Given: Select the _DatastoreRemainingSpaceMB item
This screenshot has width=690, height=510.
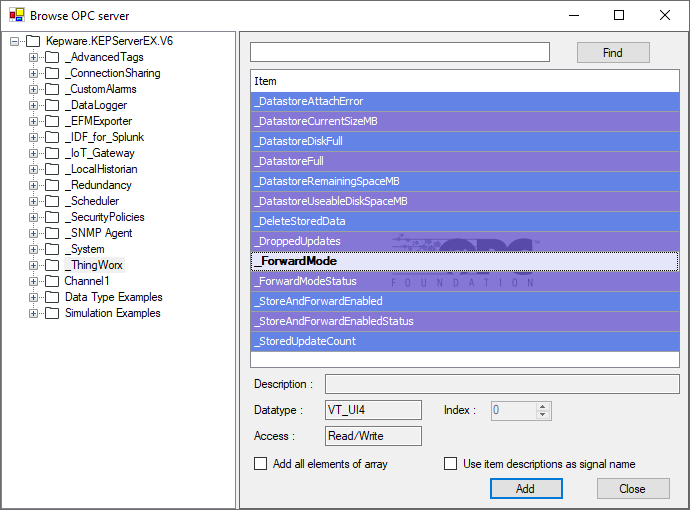Looking at the screenshot, I should point(465,181).
